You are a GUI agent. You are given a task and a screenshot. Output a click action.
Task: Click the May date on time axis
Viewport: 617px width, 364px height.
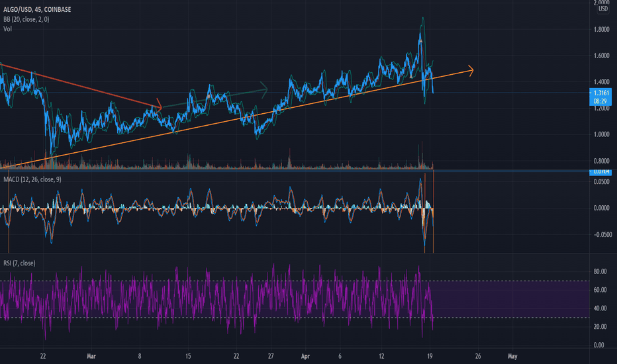click(512, 356)
